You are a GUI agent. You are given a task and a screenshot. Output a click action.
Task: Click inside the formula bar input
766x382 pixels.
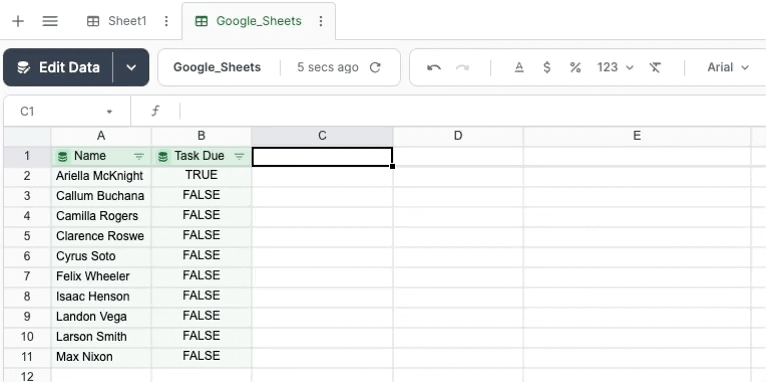[x=471, y=112]
